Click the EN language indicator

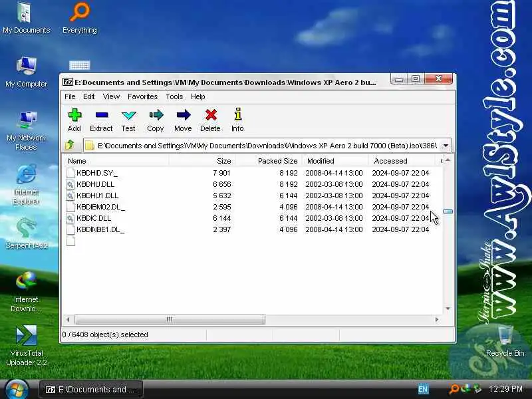[423, 389]
